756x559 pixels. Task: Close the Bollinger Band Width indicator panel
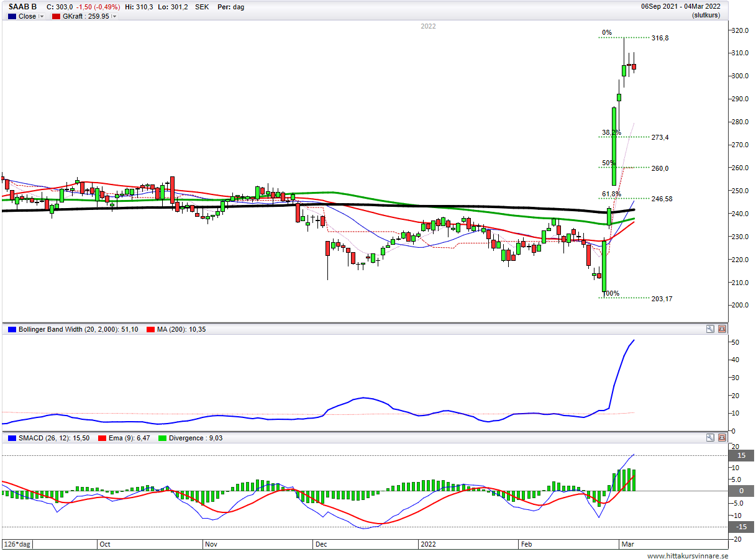click(722, 329)
